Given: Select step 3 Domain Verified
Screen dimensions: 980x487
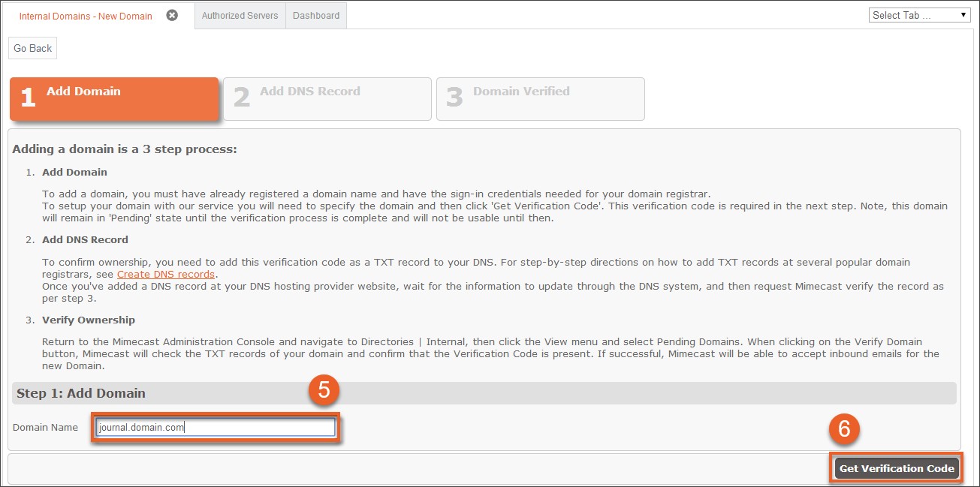Looking at the screenshot, I should [x=540, y=98].
